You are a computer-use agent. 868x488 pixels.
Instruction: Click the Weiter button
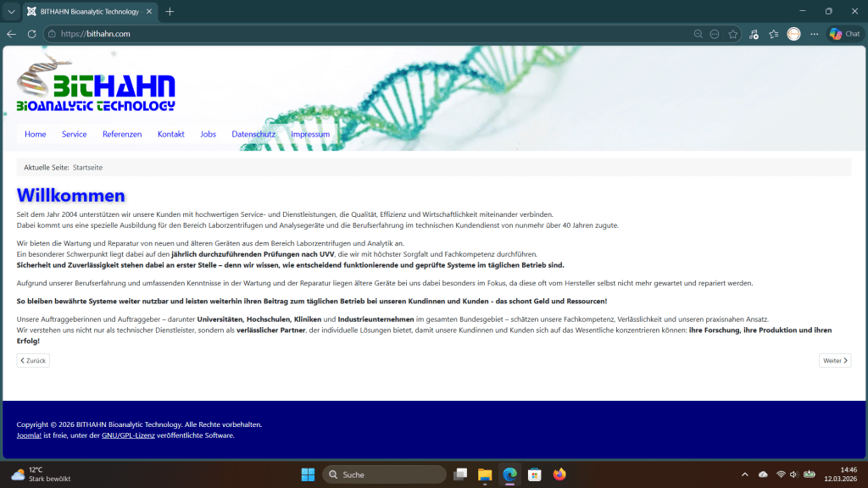click(x=835, y=360)
